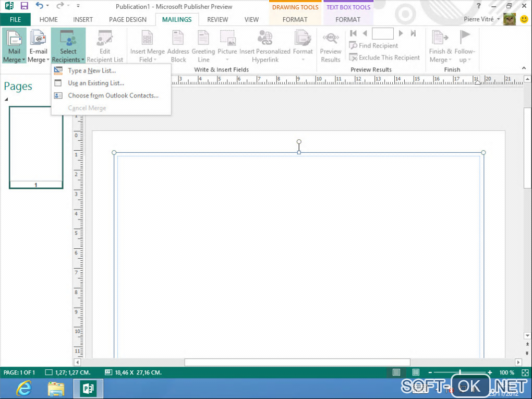
Task: Zoom in with the plus button
Action: [490, 372]
